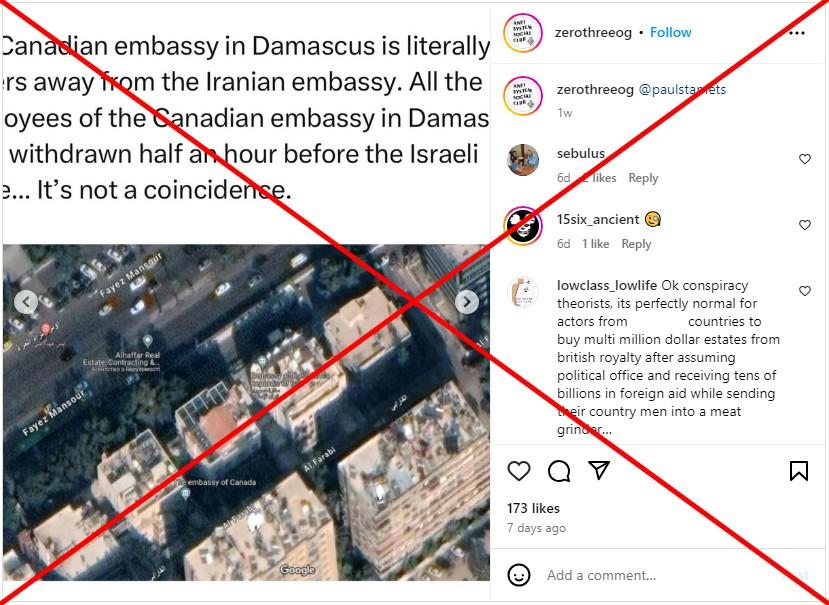View 15six_ancient's profile picture
This screenshot has height=605, width=829.
point(523,226)
